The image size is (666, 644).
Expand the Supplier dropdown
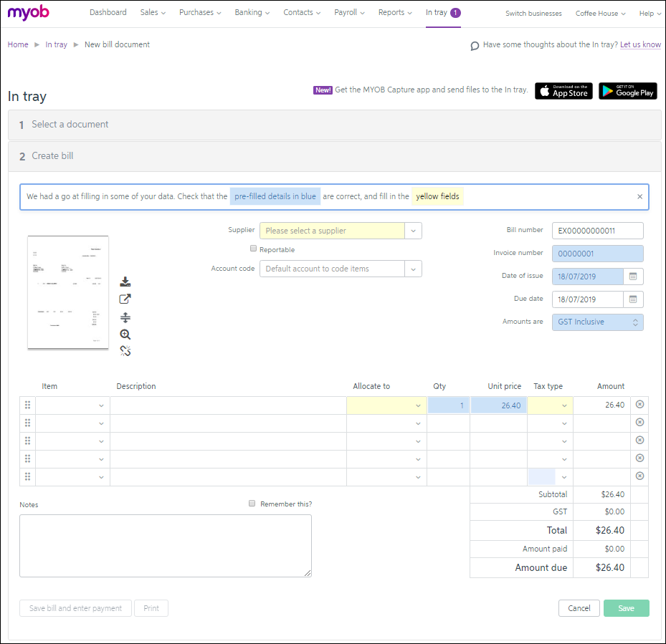(413, 231)
